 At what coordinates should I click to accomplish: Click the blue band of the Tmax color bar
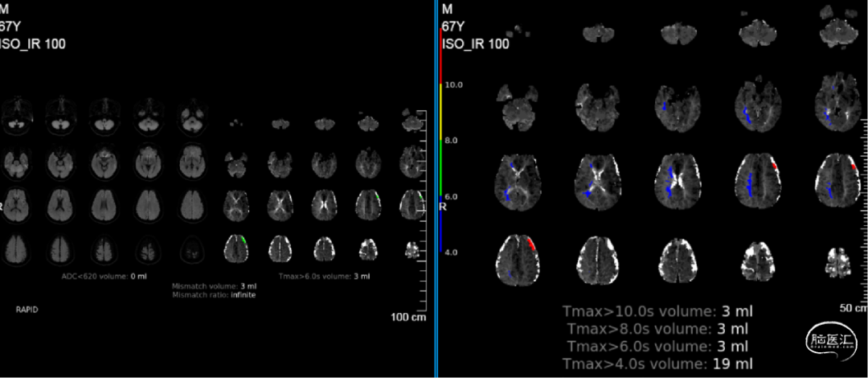[x=440, y=225]
